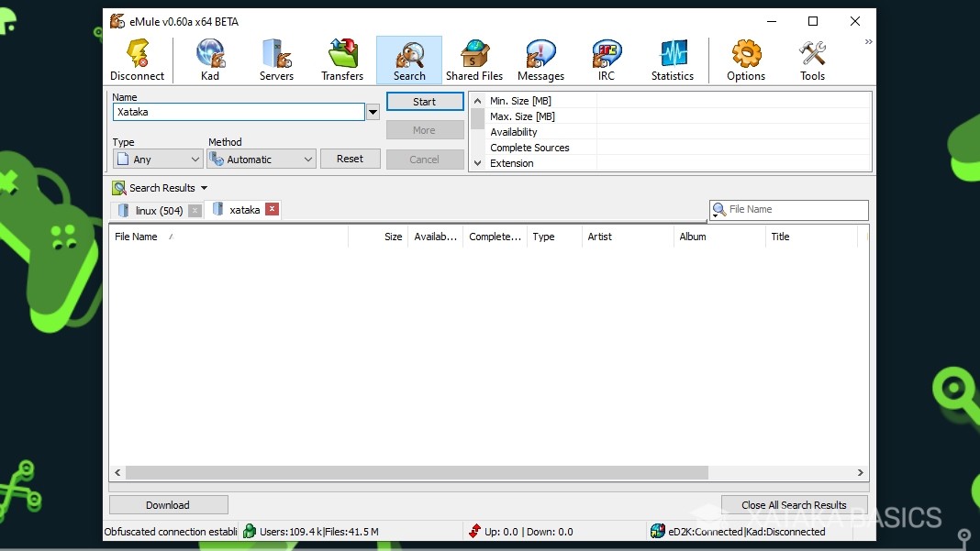Open the Messages panel

pos(540,58)
